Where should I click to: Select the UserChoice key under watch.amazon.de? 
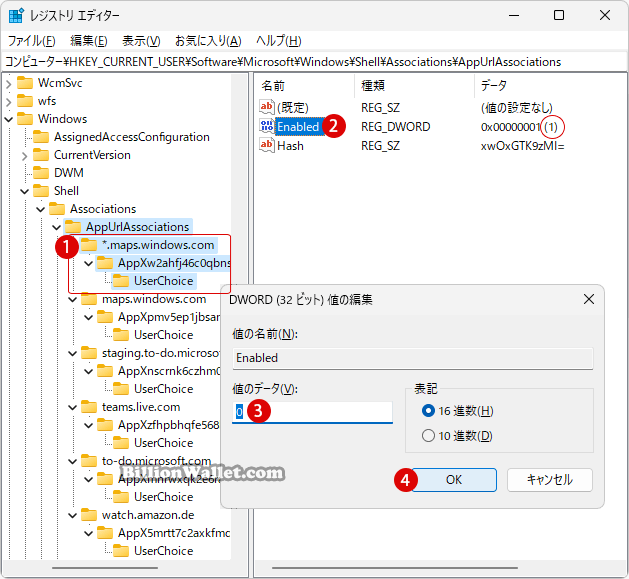click(164, 551)
